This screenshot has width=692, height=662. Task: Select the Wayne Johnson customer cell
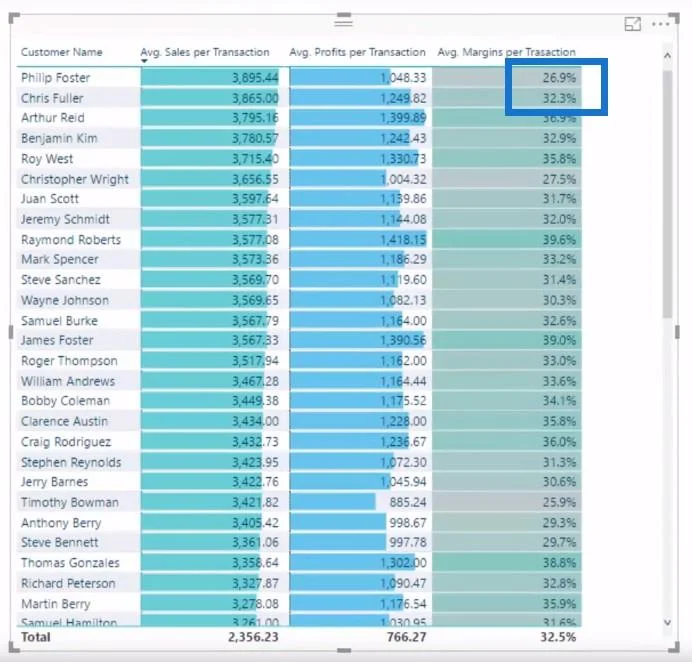point(65,300)
